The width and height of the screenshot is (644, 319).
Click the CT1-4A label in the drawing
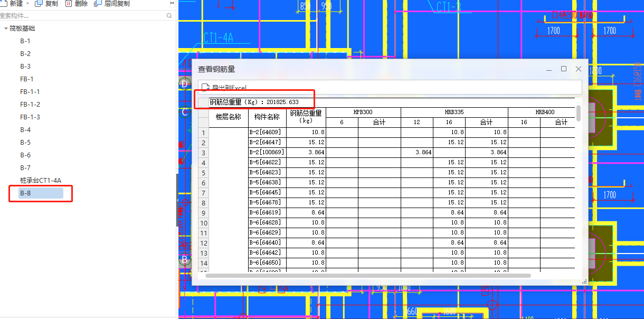[x=219, y=37]
